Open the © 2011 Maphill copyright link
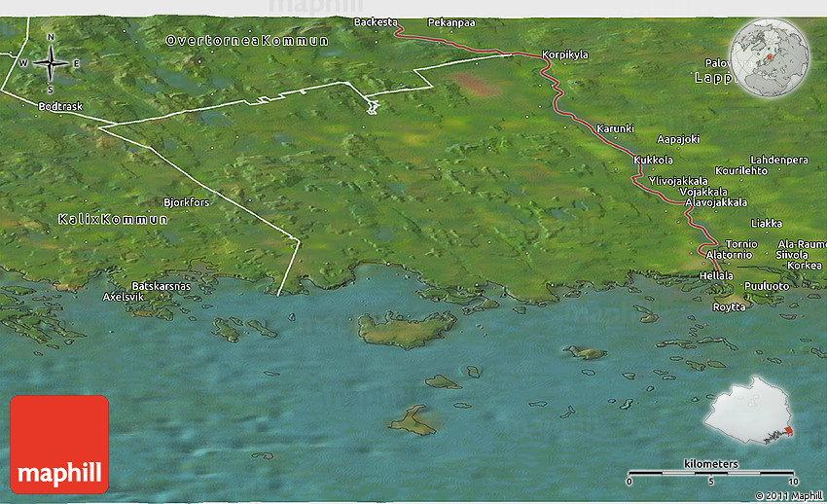This screenshot has height=504, width=827. [787, 495]
